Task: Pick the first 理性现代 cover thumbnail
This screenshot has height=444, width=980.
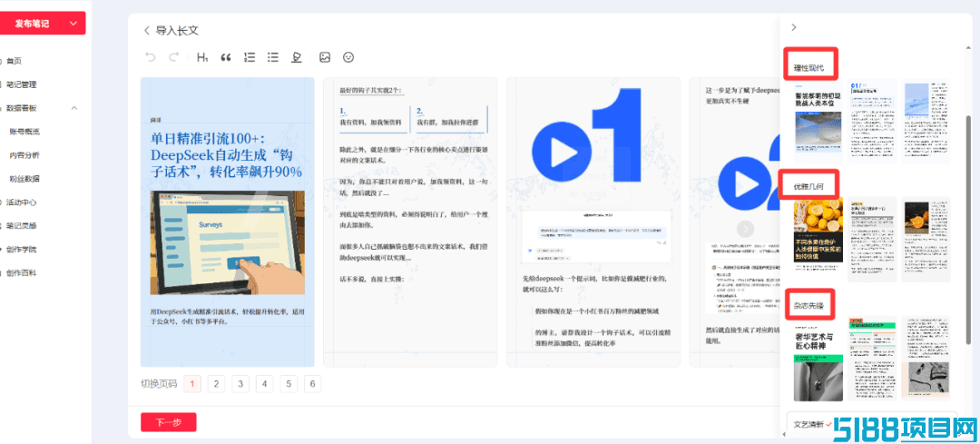Action: click(818, 121)
